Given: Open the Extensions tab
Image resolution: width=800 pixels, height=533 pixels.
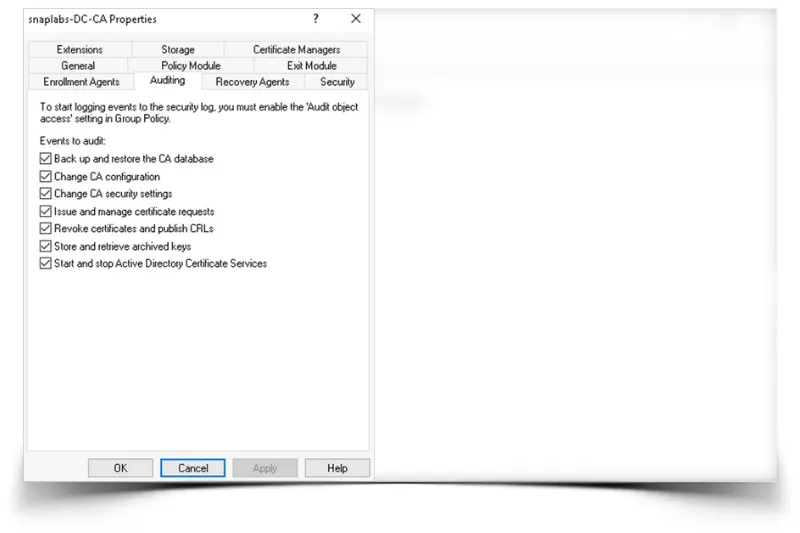Looking at the screenshot, I should click(80, 49).
